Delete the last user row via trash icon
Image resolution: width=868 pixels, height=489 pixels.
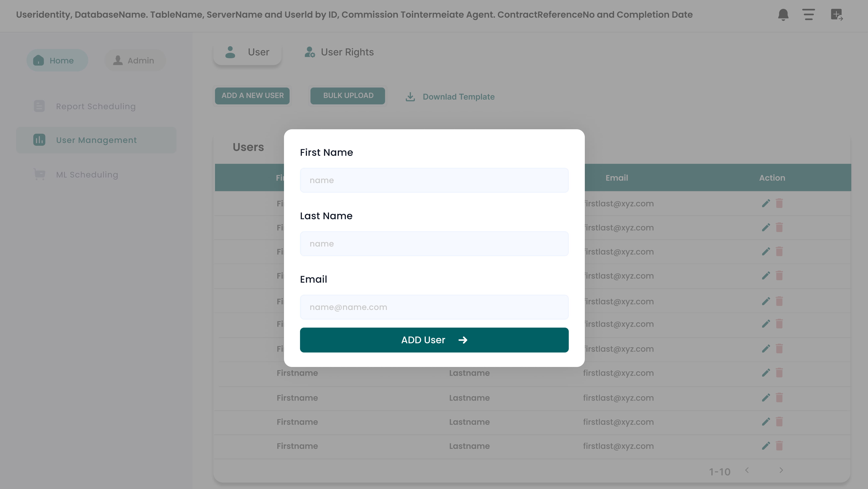779,446
